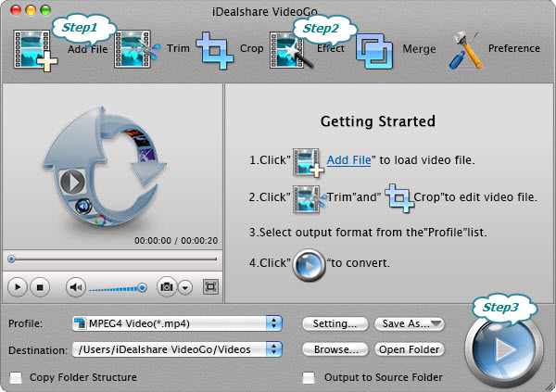Open the Save As... dropdown button
Viewport: 556px width, 392px height.
click(x=410, y=323)
